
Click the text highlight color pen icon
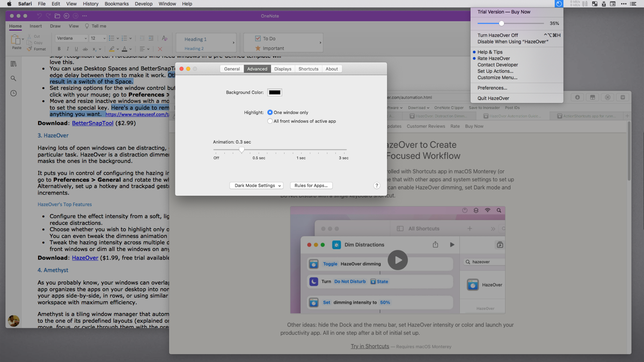[x=112, y=49]
